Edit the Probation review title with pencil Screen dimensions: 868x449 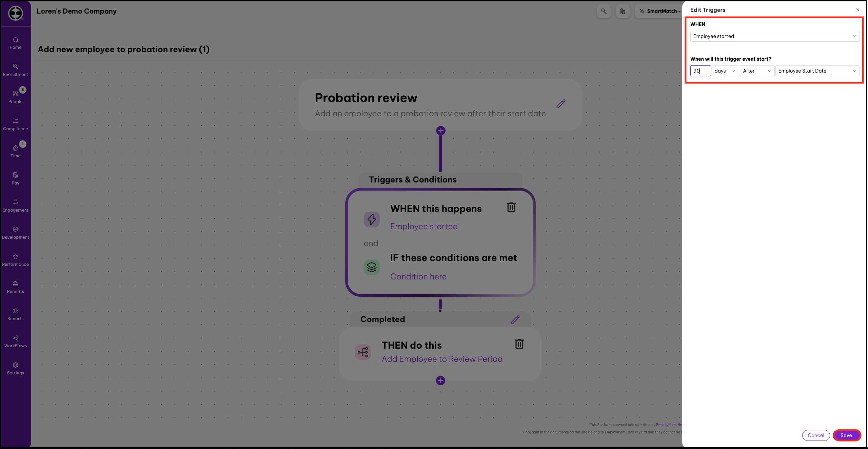click(561, 104)
